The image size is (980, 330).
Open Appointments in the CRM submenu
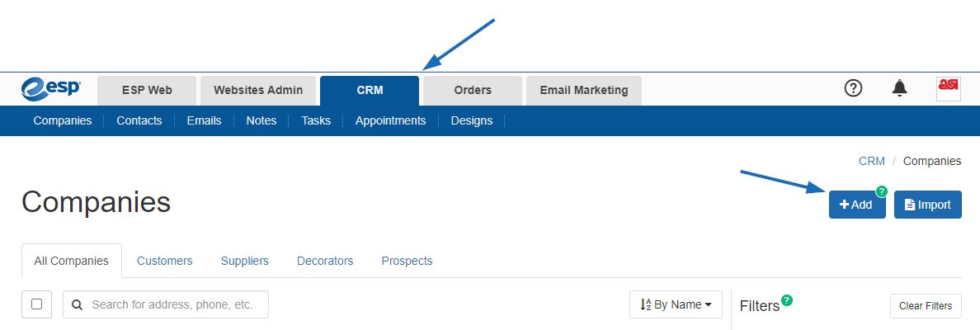click(x=391, y=120)
